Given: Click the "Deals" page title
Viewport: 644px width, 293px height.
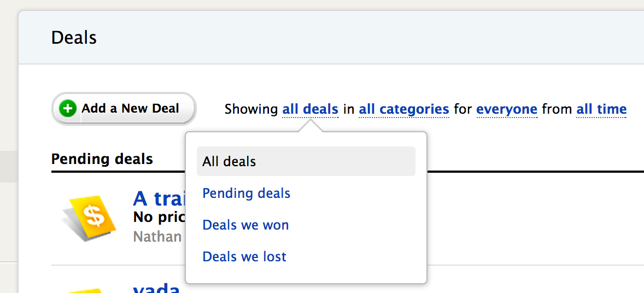Looking at the screenshot, I should coord(74,38).
